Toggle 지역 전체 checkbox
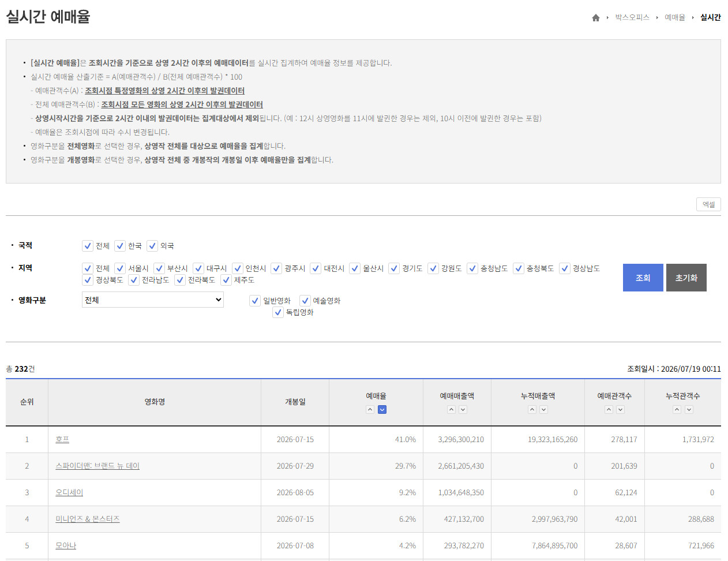 (x=88, y=268)
